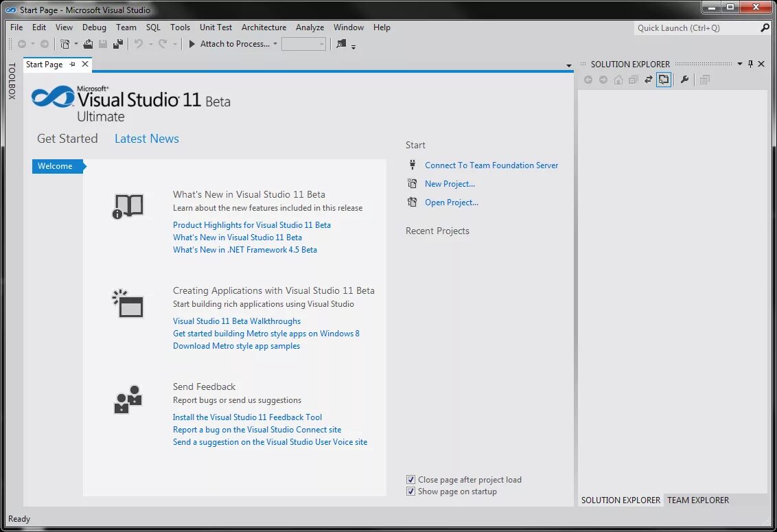Open the Undo history dropdown arrow
The image size is (777, 532).
(x=150, y=44)
